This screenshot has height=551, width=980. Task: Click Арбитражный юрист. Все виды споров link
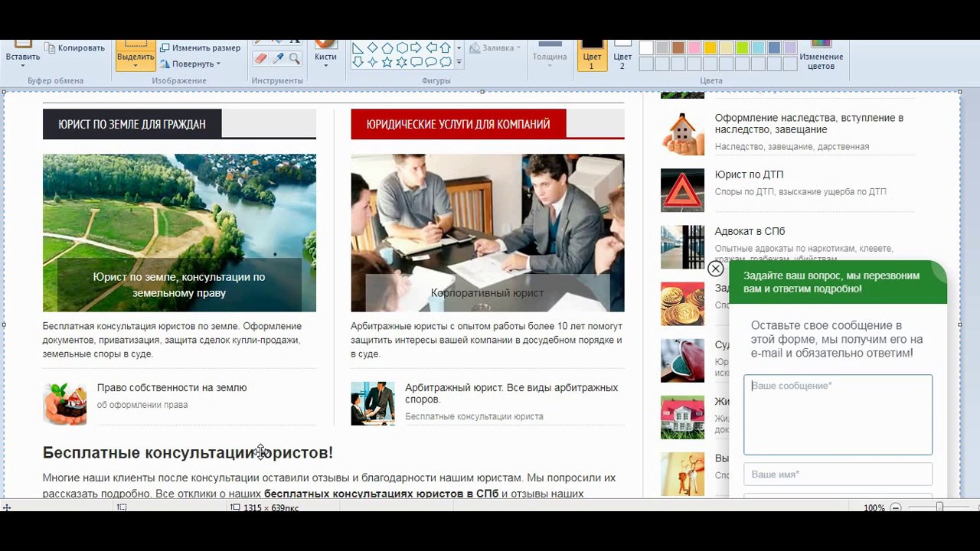coord(511,393)
